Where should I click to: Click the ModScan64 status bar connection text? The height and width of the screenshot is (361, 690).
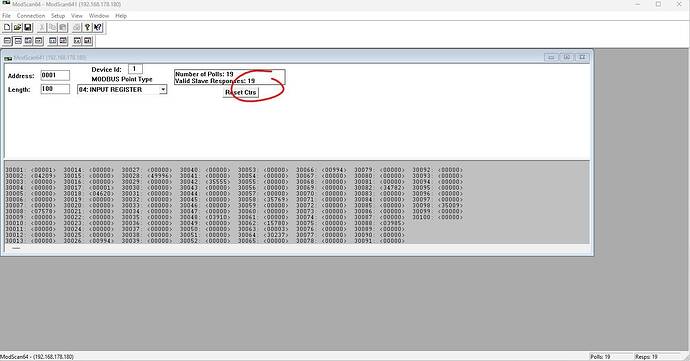(37, 357)
